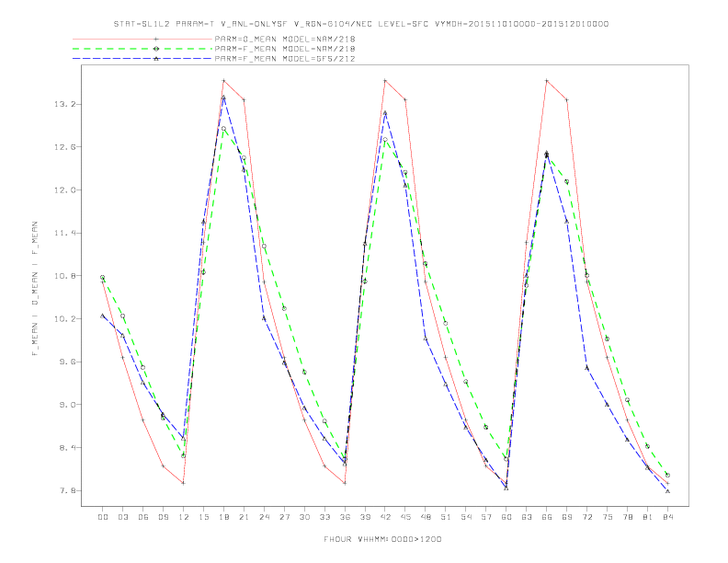Click x-axis tick label 84
Image resolution: width=728 pixels, height=563 pixels.
pyautogui.click(x=667, y=517)
